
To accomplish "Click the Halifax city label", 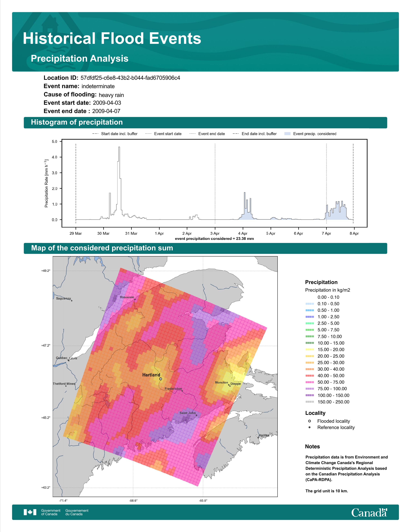I will click(x=264, y=435).
